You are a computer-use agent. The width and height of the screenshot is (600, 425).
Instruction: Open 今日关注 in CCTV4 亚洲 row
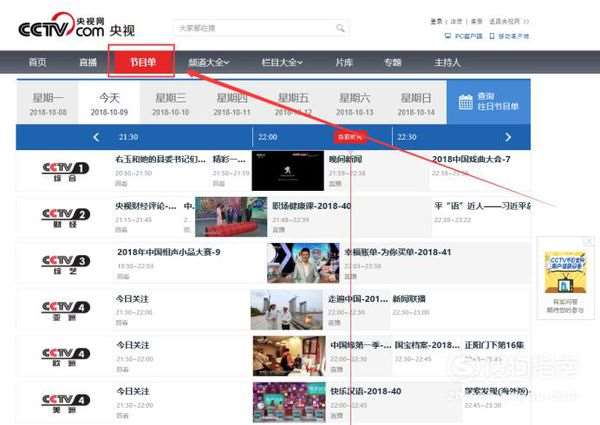coord(132,299)
